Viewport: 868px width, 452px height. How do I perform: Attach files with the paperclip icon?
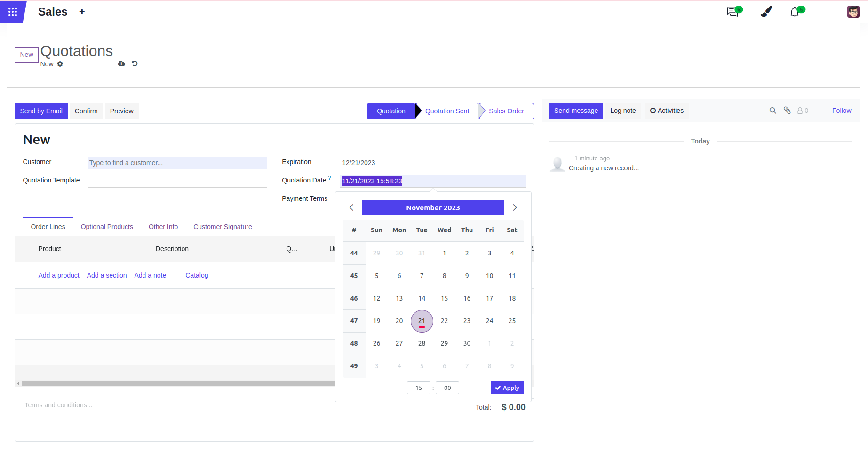pyautogui.click(x=787, y=111)
